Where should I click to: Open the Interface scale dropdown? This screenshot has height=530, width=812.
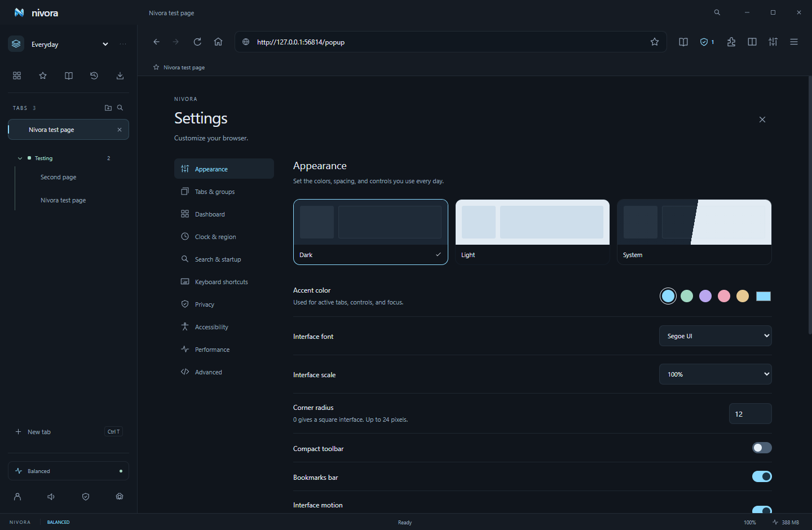716,374
